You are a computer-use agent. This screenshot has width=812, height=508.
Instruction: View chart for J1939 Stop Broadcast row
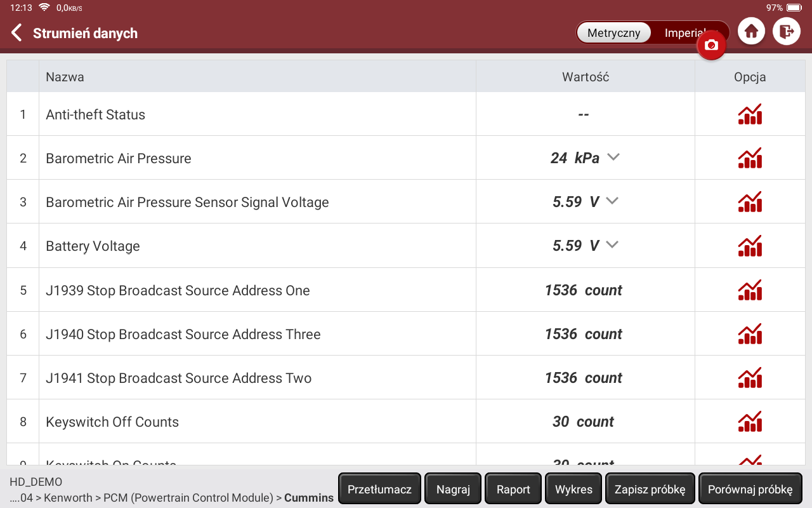750,290
